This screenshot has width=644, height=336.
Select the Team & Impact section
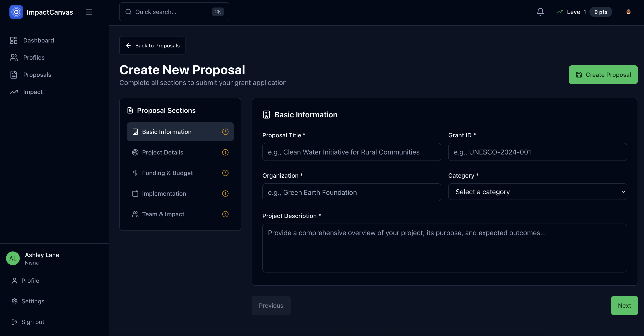point(163,214)
